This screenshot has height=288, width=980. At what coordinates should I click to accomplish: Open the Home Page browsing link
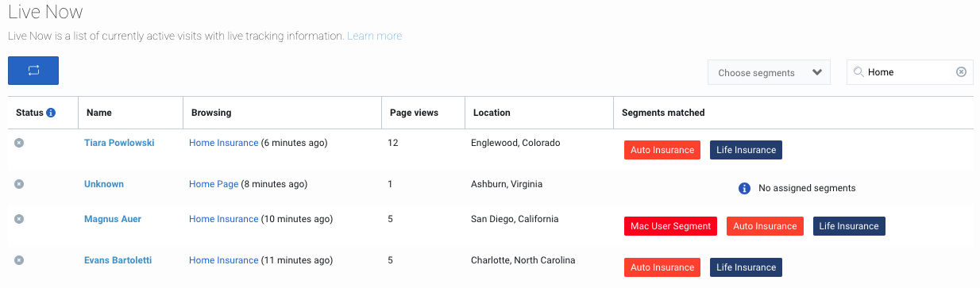pos(214,184)
